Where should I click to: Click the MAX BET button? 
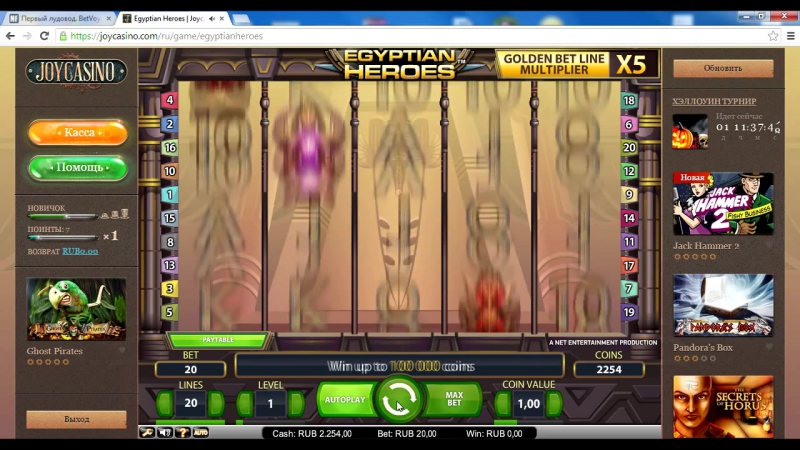454,399
